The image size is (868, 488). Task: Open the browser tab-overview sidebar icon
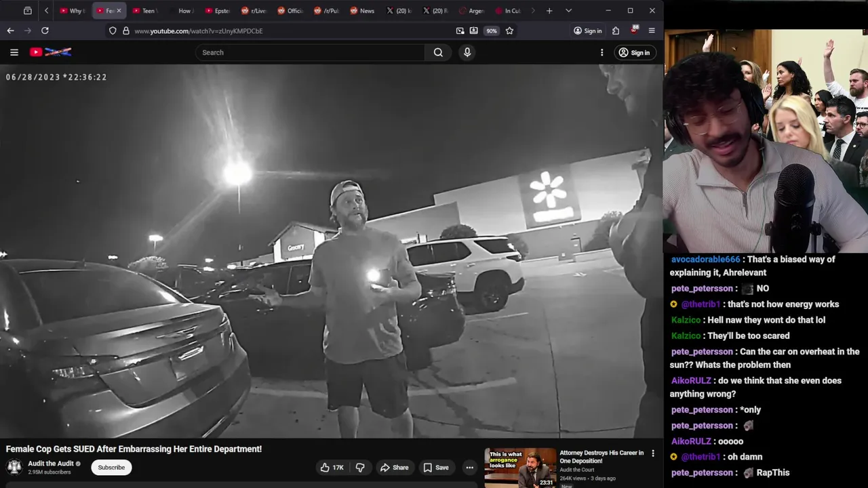click(x=27, y=11)
